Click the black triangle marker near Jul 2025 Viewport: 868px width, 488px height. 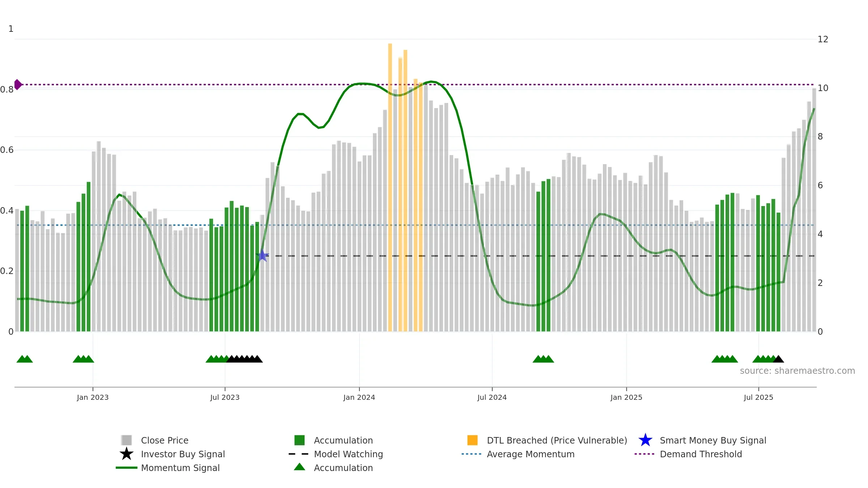(778, 359)
